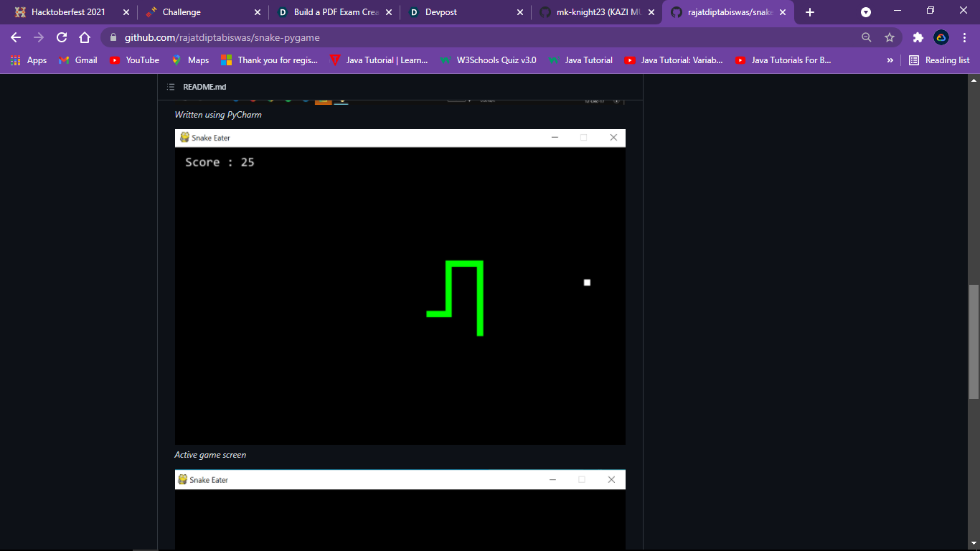The image size is (980, 551).
Task: Click the Active game screen caption
Action: pyautogui.click(x=210, y=455)
